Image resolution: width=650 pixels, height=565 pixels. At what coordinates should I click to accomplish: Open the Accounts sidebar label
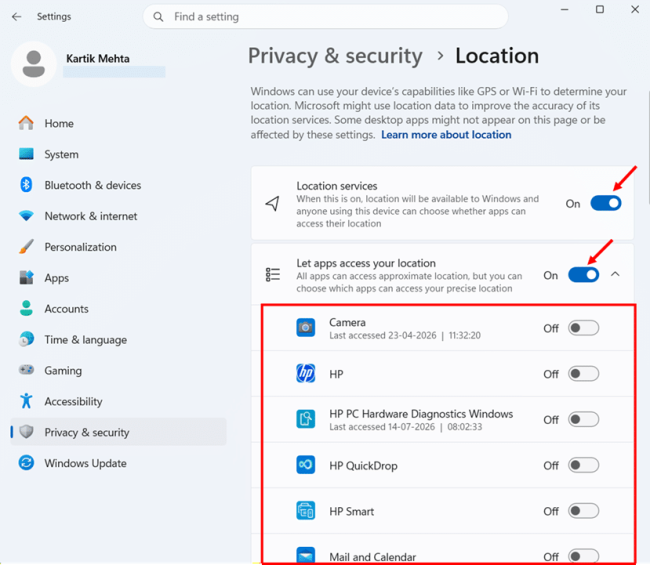pos(66,309)
